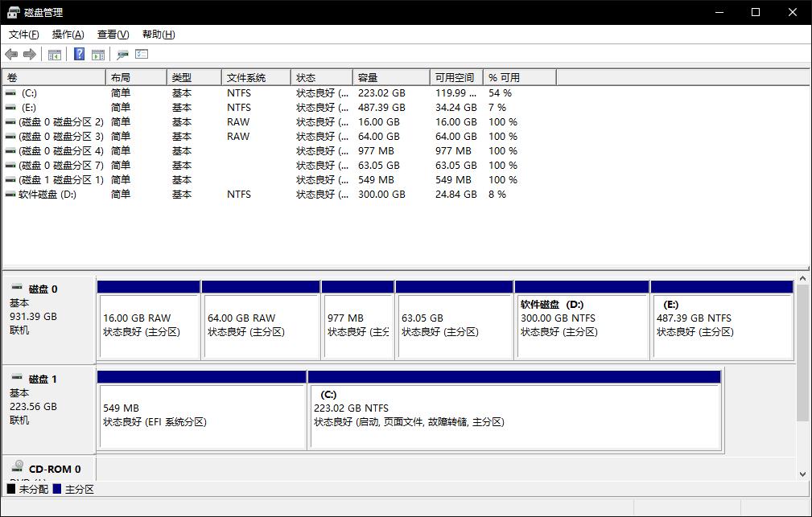Open the 操作(A) menu
The width and height of the screenshot is (812, 517).
pyautogui.click(x=68, y=35)
